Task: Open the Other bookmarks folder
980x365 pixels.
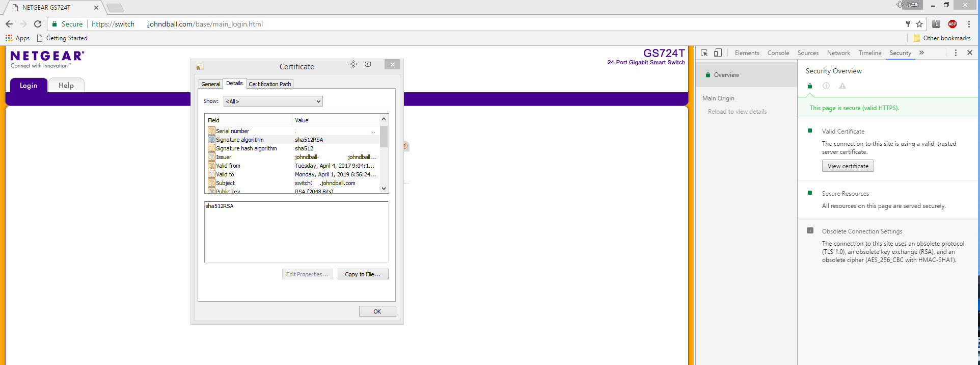Action: click(x=942, y=38)
